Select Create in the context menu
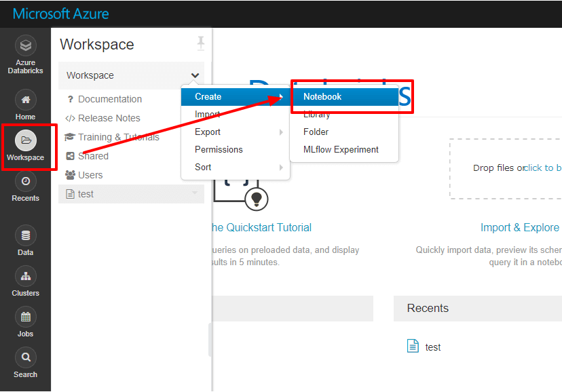562x392 pixels. (x=236, y=97)
